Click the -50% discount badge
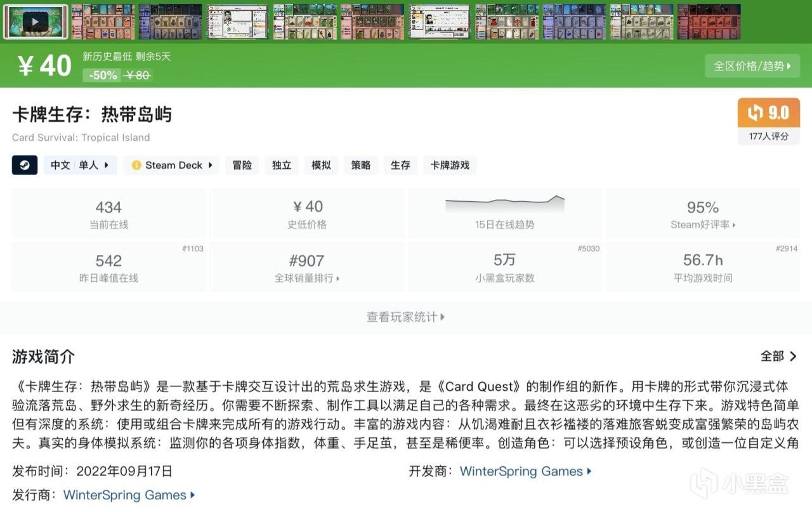The width and height of the screenshot is (812, 512). (x=103, y=75)
